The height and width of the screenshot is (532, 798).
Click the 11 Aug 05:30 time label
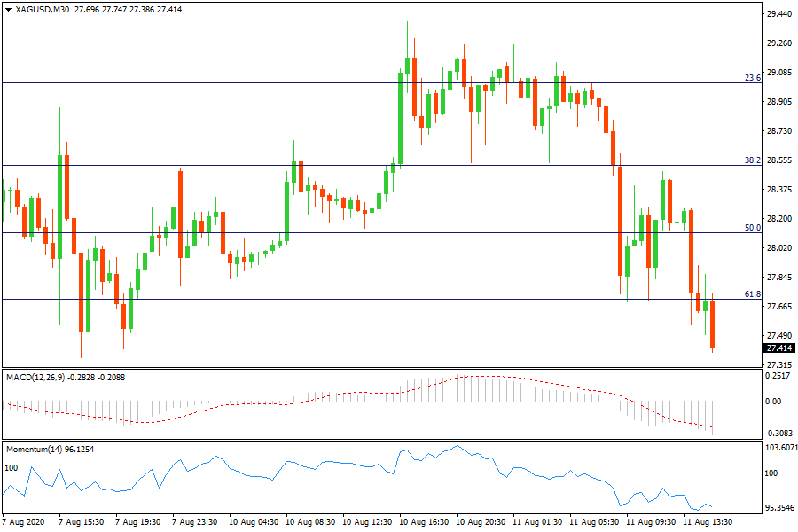[593, 522]
